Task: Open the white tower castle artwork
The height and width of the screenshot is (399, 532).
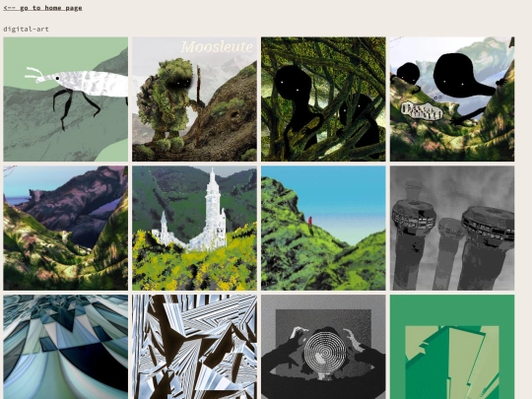Action: click(x=194, y=228)
